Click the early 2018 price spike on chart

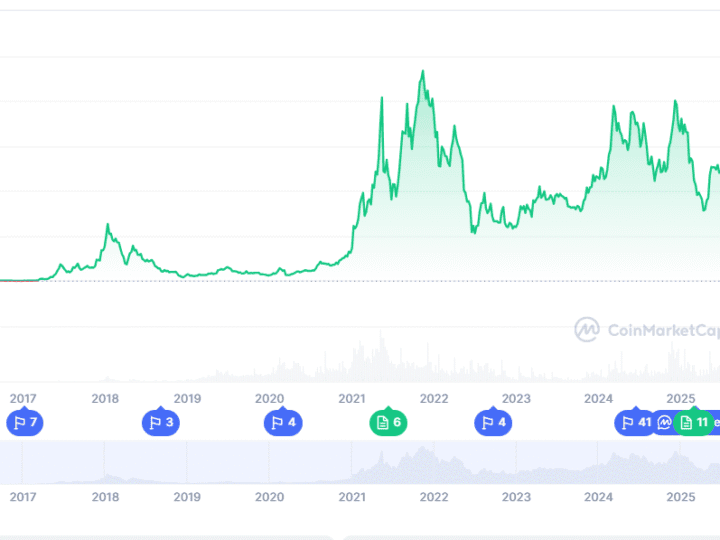coord(108,226)
